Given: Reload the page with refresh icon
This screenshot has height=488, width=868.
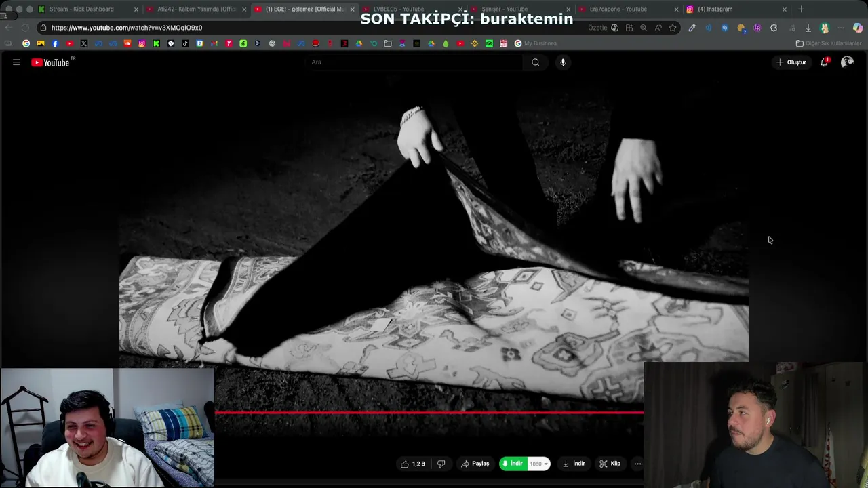Looking at the screenshot, I should (25, 28).
